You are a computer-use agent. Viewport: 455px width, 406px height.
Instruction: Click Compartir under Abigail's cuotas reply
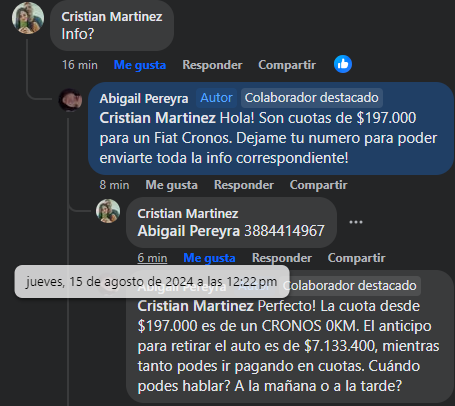(318, 185)
